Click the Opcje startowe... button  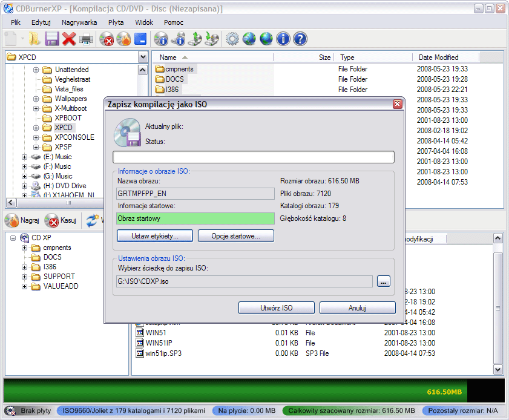(x=236, y=236)
